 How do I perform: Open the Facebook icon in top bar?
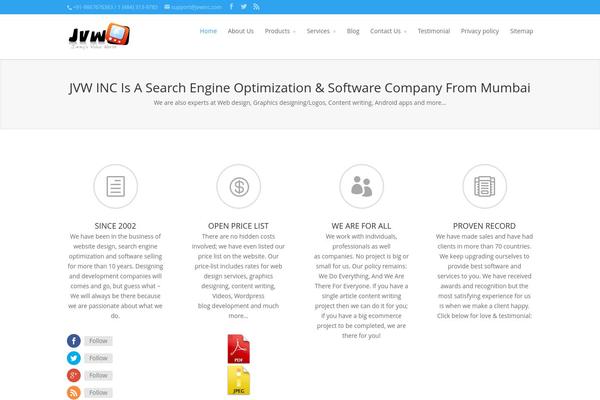232,7
